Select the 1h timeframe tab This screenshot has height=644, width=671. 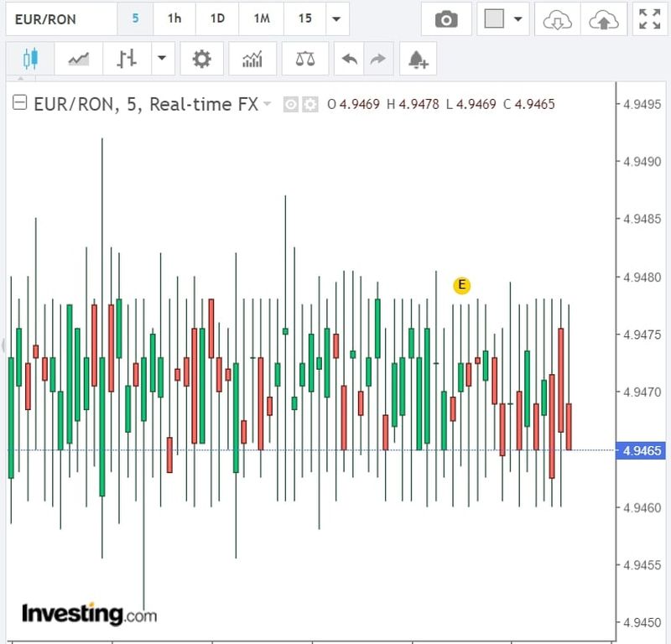174,18
